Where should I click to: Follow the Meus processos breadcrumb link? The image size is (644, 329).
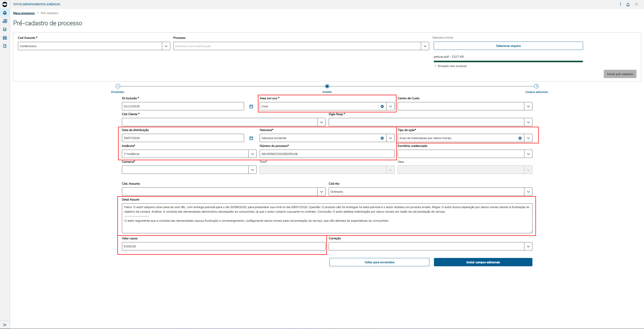click(x=24, y=13)
